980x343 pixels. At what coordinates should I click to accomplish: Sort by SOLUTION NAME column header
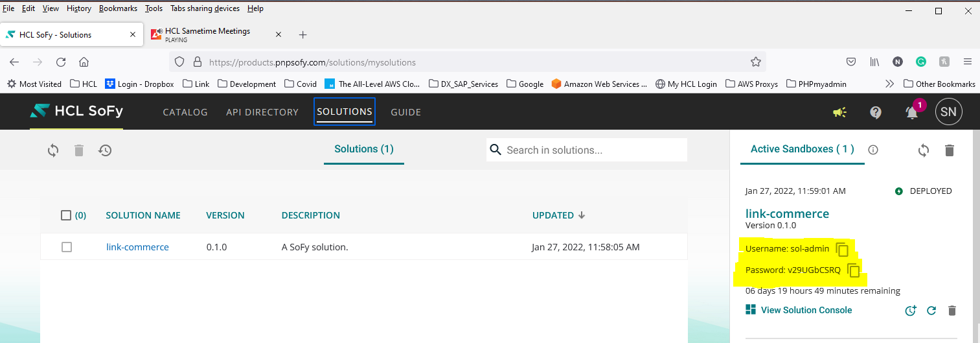143,215
